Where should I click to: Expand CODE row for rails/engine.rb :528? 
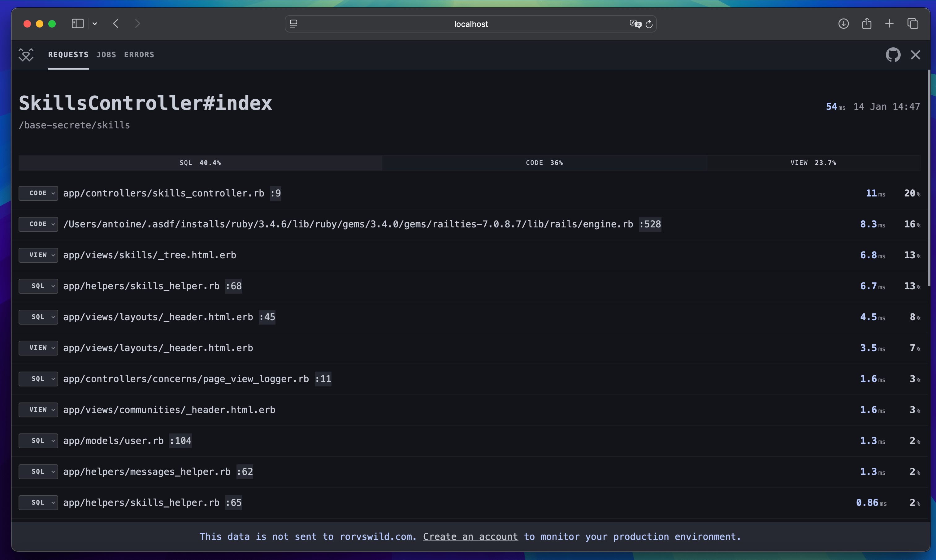click(x=38, y=224)
